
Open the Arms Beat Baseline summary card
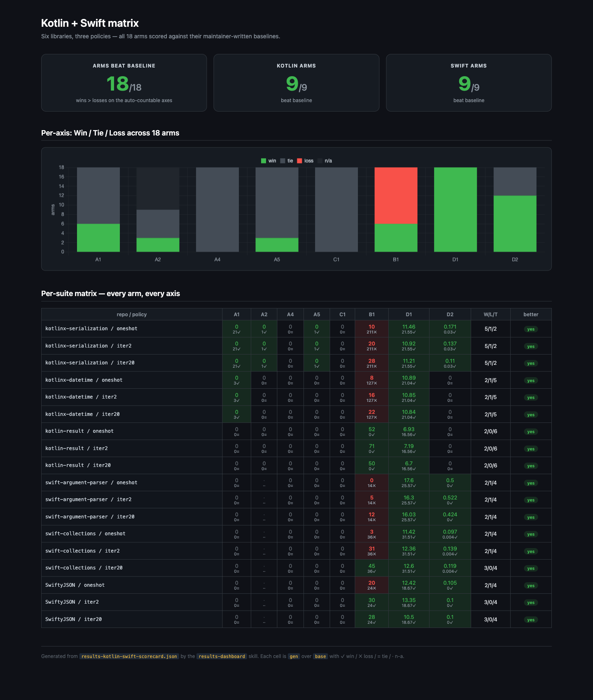(x=124, y=83)
